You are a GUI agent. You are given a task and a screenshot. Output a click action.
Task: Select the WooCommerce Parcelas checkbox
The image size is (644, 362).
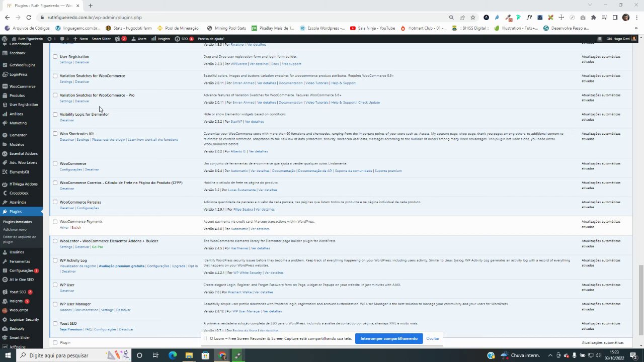55,202
